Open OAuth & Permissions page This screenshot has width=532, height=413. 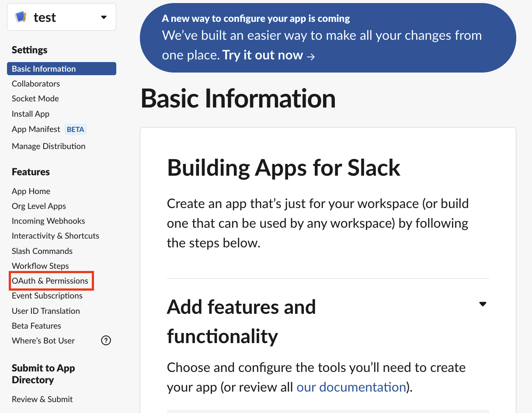point(50,281)
